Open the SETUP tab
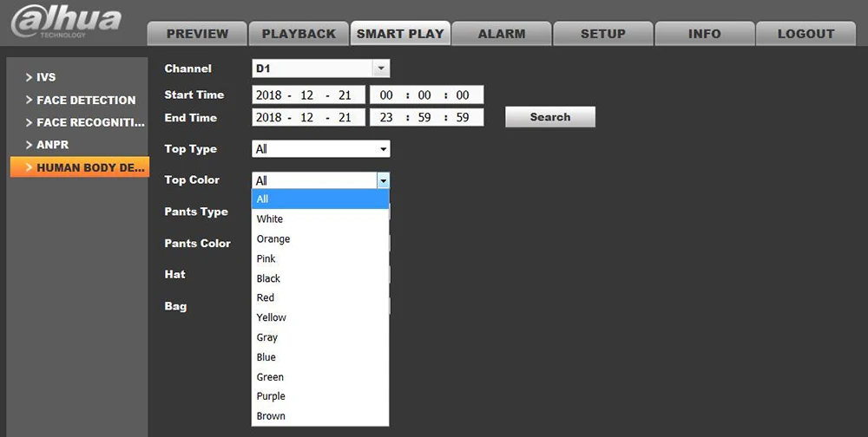This screenshot has height=437, width=868. 603,34
